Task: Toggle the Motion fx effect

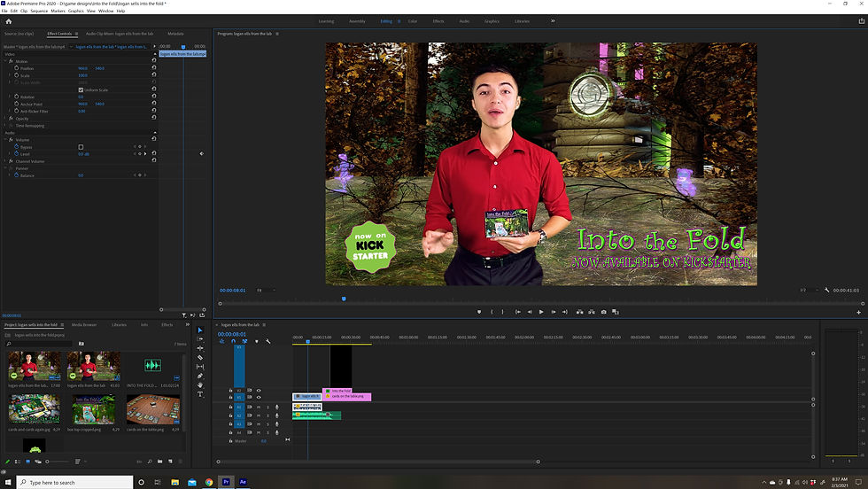Action: [x=11, y=61]
